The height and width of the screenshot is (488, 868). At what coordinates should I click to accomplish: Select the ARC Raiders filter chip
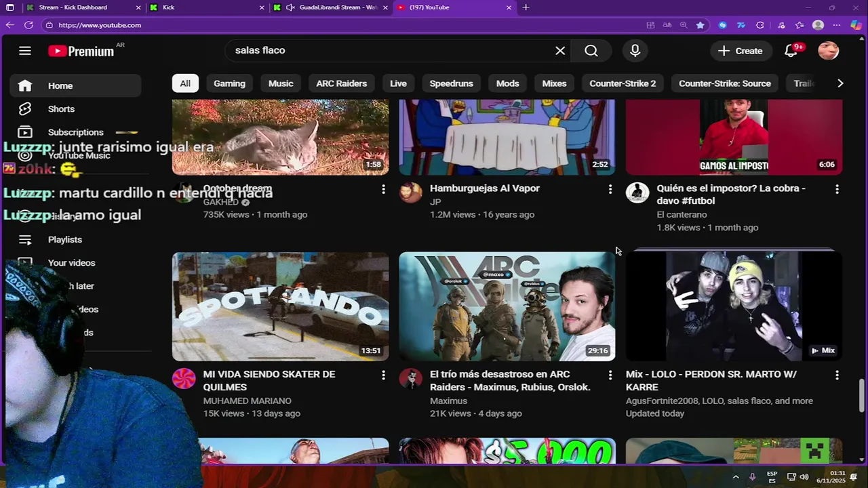342,83
